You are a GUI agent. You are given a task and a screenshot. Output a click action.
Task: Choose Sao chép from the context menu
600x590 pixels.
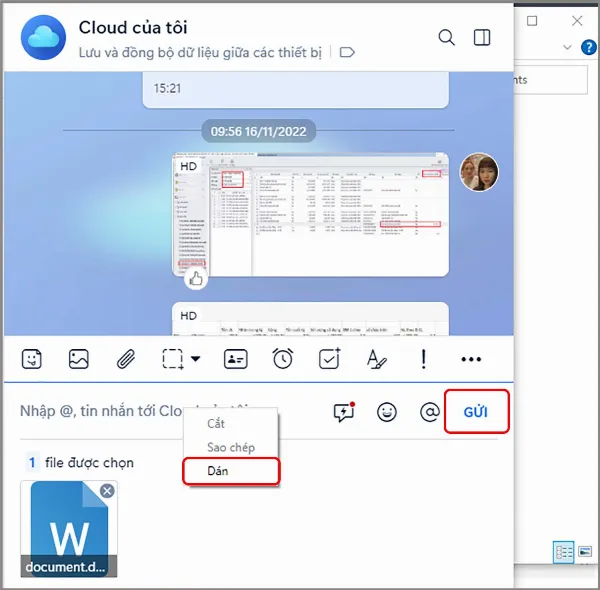[x=231, y=447]
